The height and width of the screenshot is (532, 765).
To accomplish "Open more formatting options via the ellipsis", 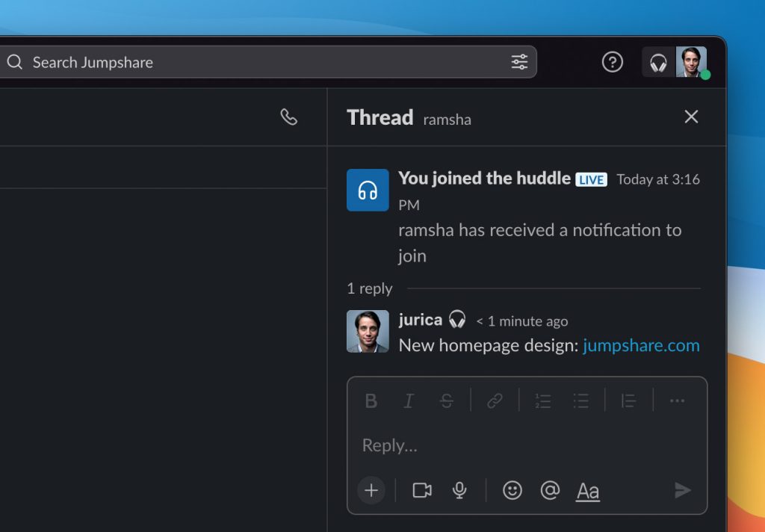I will [x=678, y=401].
